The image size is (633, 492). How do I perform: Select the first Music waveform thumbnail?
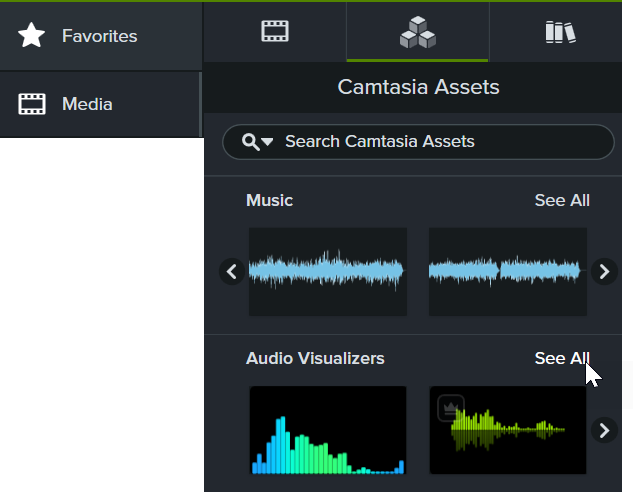(x=327, y=271)
